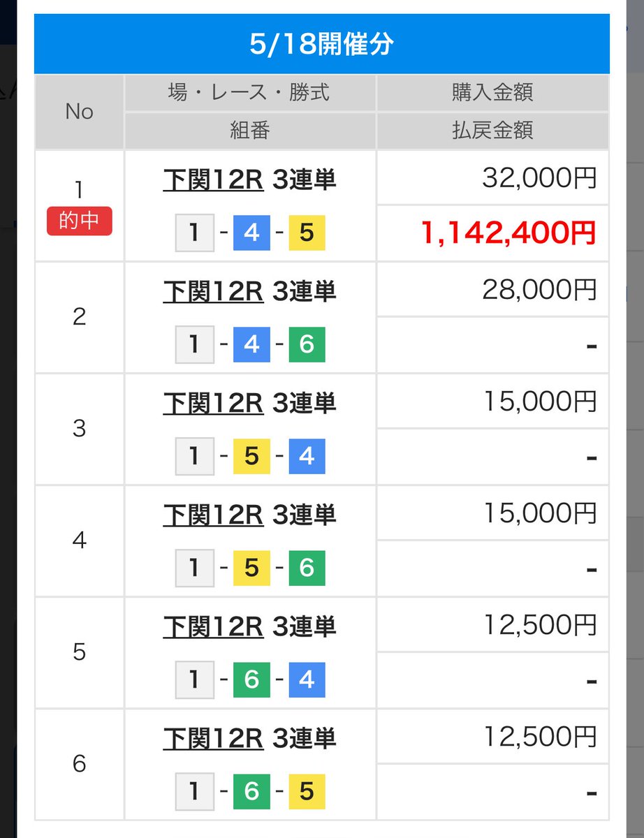Click the 購入金額 column header
The height and width of the screenshot is (838, 644).
[x=492, y=93]
